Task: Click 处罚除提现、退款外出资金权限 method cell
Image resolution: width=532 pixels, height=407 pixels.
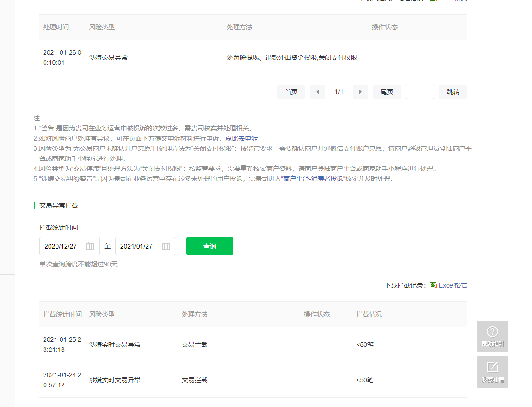Action: 292,58
